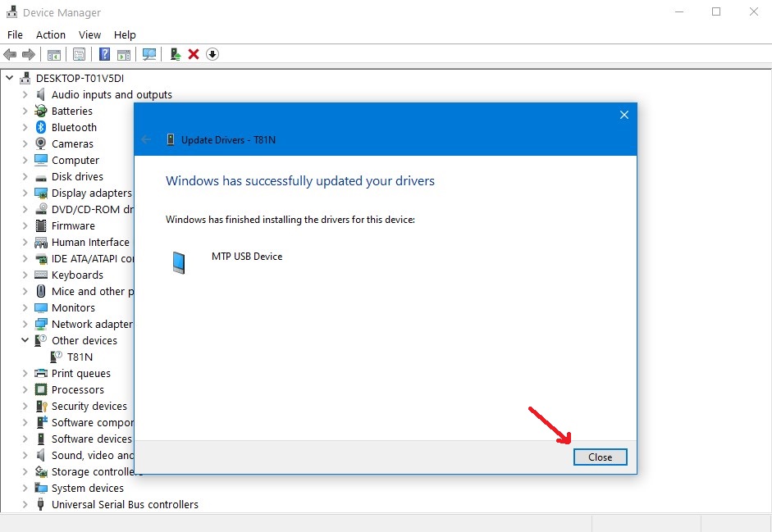
Task: Click the Audio inputs speaker icon
Action: [41, 94]
